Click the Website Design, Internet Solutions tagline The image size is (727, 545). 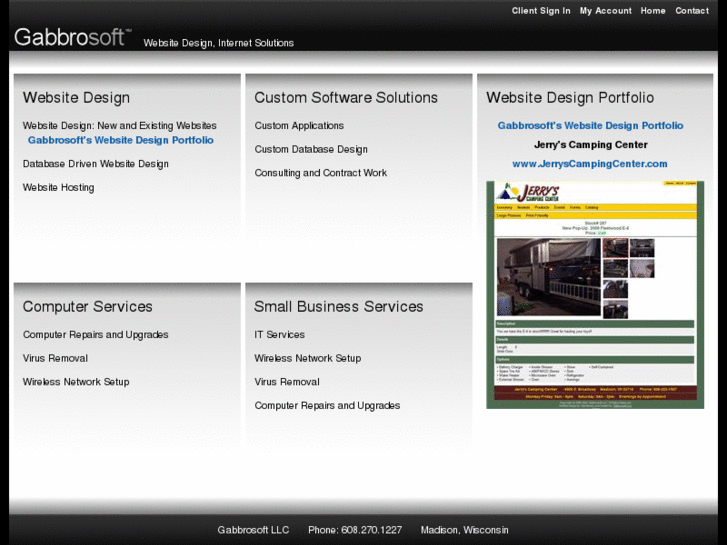218,43
